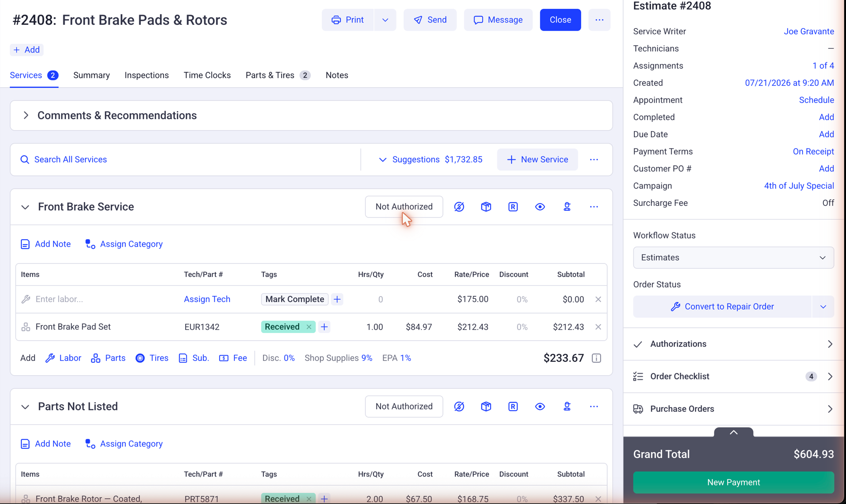Expand Suggestions $1,732.85 dropdown
The image size is (846, 504).
(431, 159)
